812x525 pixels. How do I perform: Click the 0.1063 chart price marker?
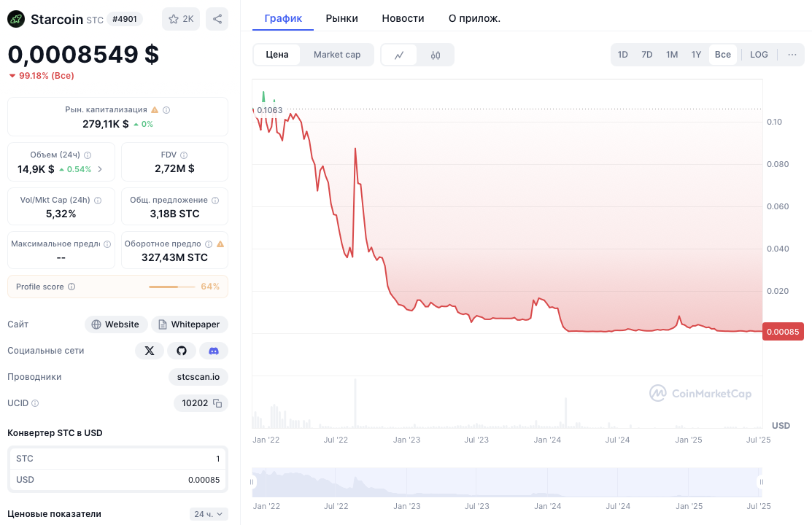pos(270,110)
